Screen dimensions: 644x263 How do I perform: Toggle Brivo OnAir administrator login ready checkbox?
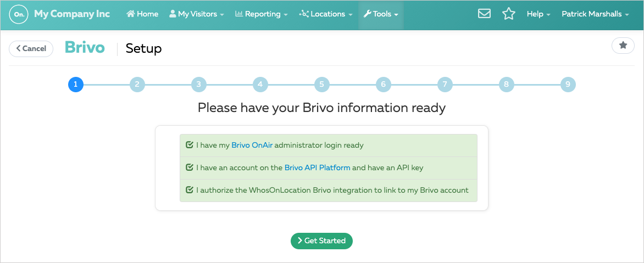pyautogui.click(x=190, y=146)
